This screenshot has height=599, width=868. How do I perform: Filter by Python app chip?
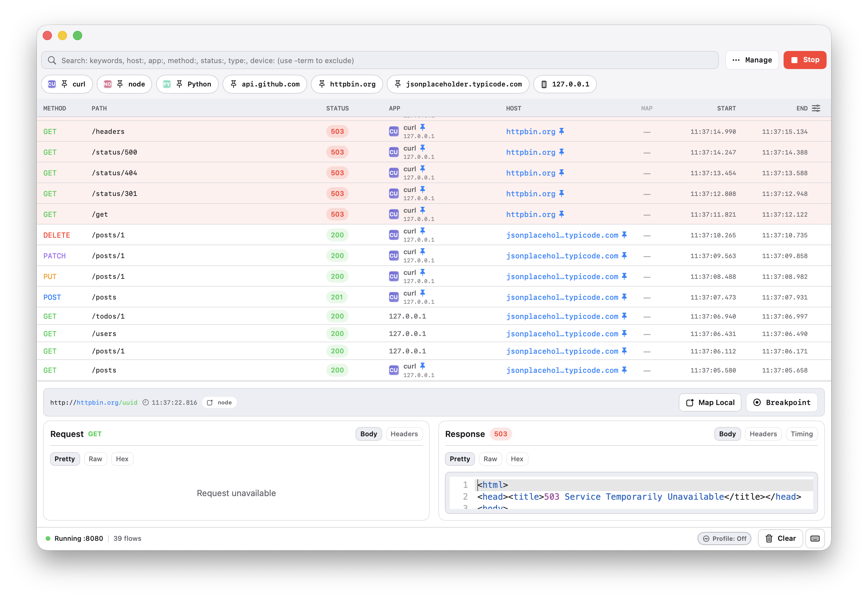[x=187, y=84]
